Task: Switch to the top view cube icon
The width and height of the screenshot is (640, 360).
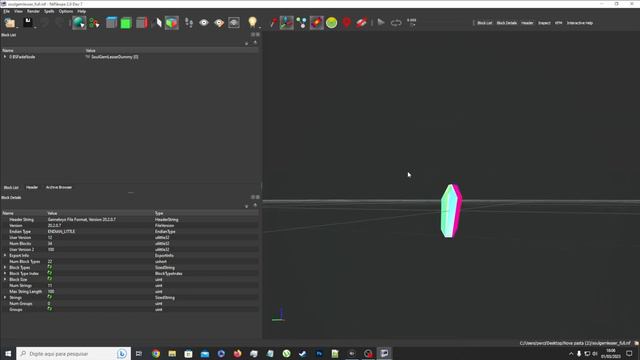Action: pyautogui.click(x=111, y=22)
